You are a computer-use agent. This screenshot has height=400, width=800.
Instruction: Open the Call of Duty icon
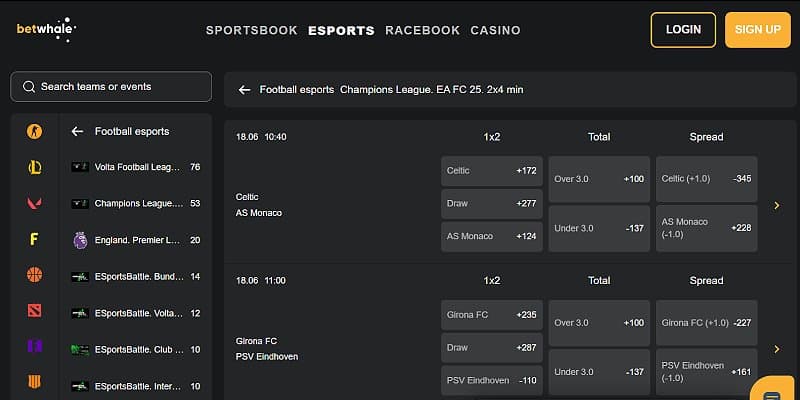(35, 382)
